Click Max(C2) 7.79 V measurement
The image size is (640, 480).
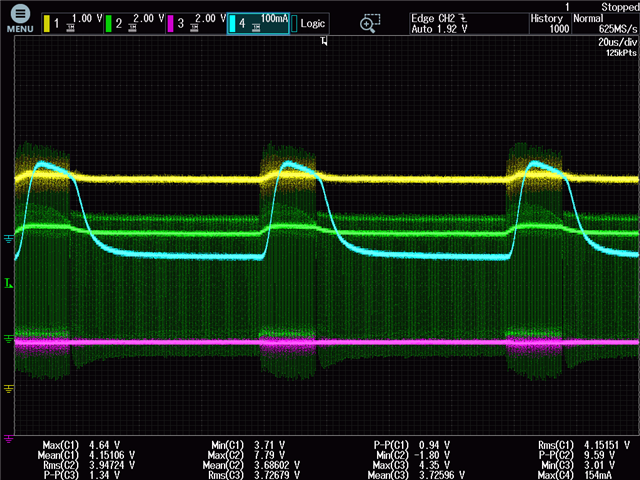[248, 455]
